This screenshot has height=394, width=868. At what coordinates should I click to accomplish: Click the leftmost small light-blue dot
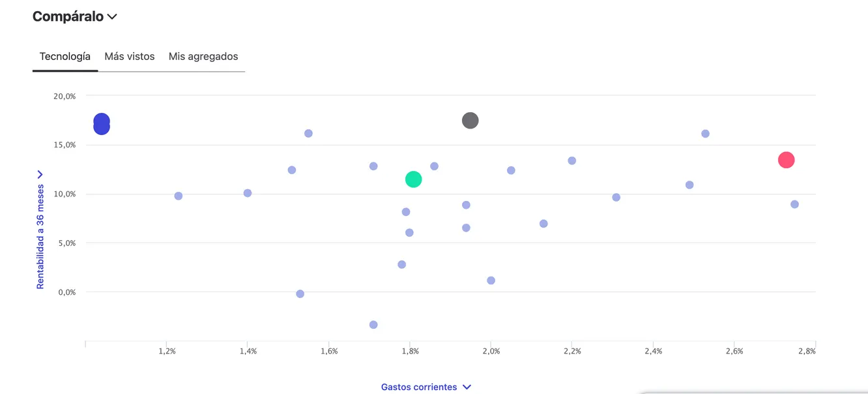179,196
